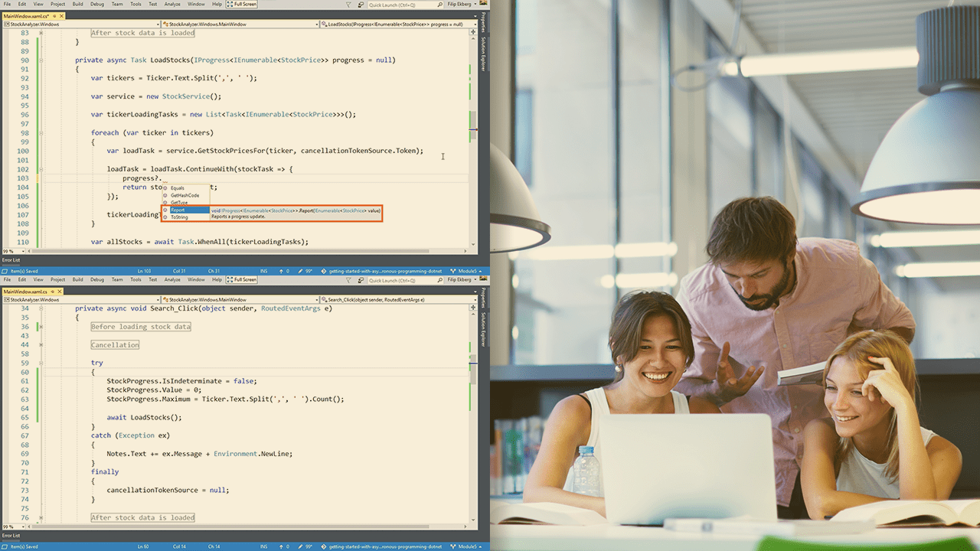This screenshot has height=551, width=980.
Task: Open Error List panel in Search_Click window
Action: pyautogui.click(x=11, y=536)
